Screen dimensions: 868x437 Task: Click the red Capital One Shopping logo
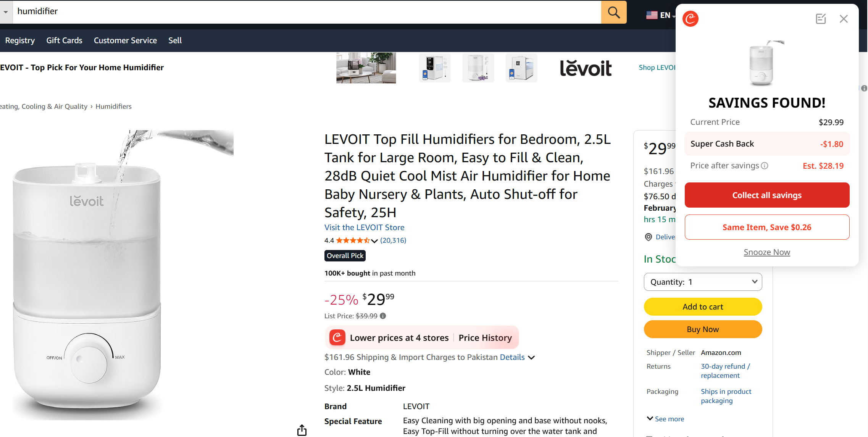691,19
